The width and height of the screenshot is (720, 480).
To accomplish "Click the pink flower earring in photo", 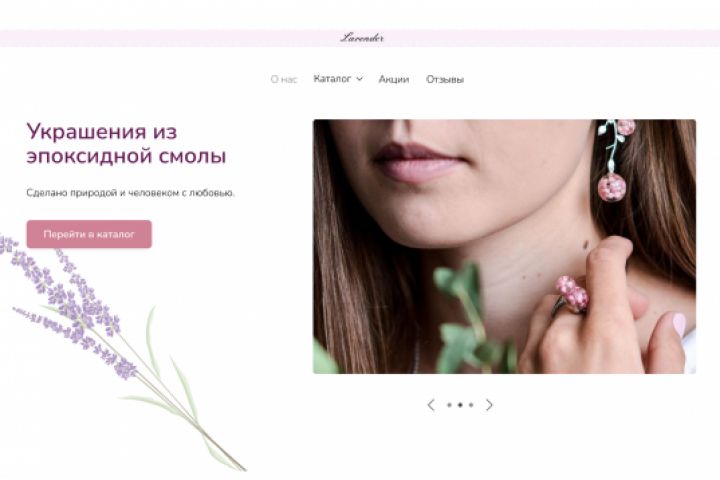I will (614, 161).
